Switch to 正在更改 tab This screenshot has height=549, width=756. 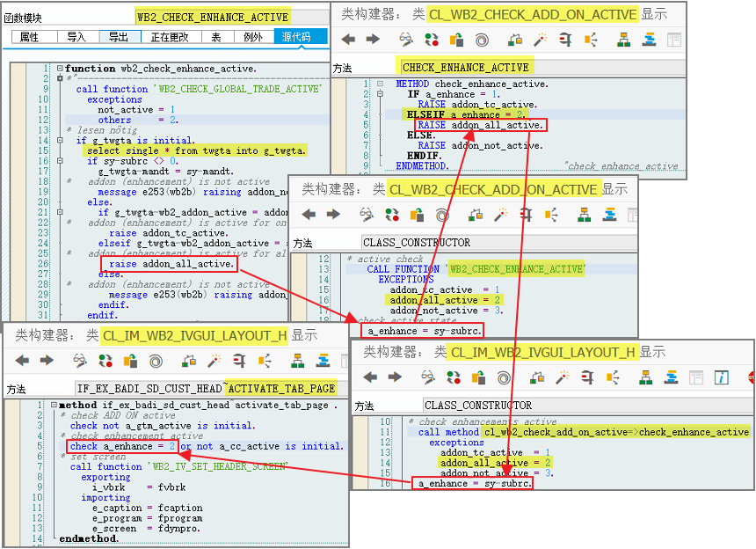pyautogui.click(x=170, y=37)
